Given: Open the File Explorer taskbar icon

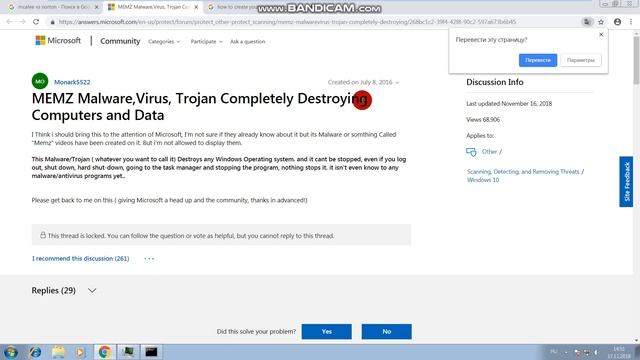Looking at the screenshot, I should pyautogui.click(x=58, y=352).
